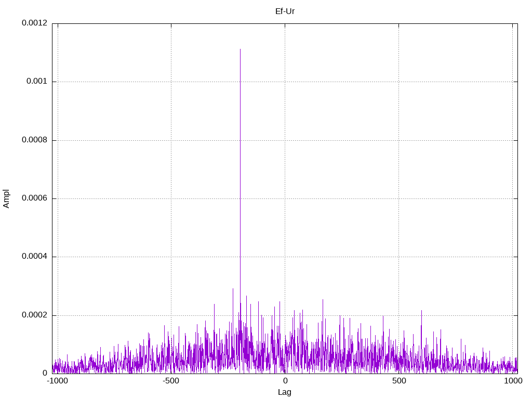Screen dimensions: 532x399
Task: Click the x-axis tick label 1000
Action: (x=513, y=381)
